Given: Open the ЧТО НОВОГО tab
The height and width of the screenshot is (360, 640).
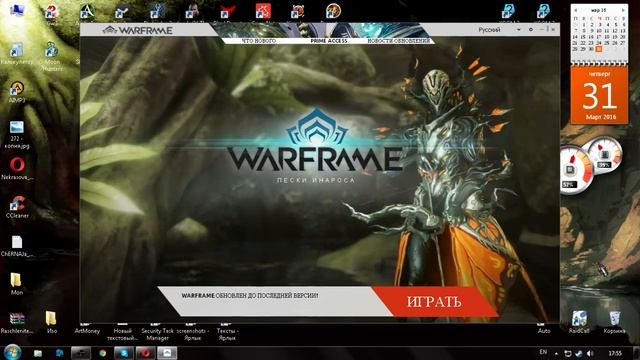Looking at the screenshot, I should pyautogui.click(x=259, y=41).
